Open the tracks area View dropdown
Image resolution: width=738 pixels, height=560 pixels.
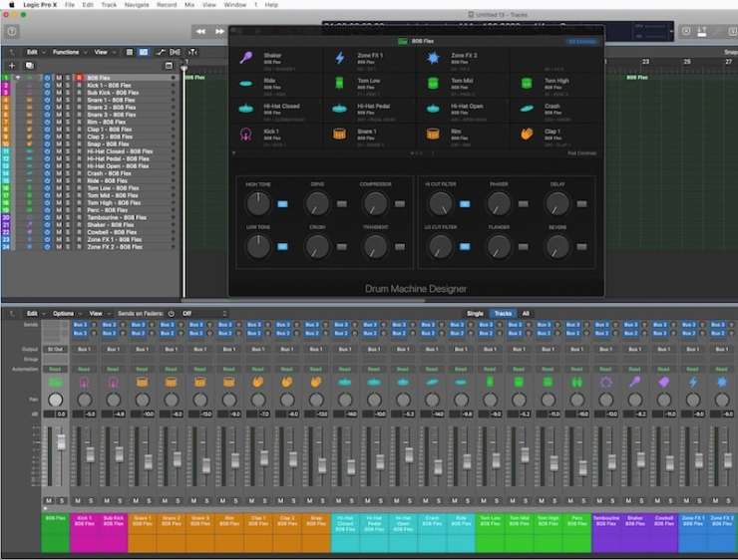[x=104, y=52]
